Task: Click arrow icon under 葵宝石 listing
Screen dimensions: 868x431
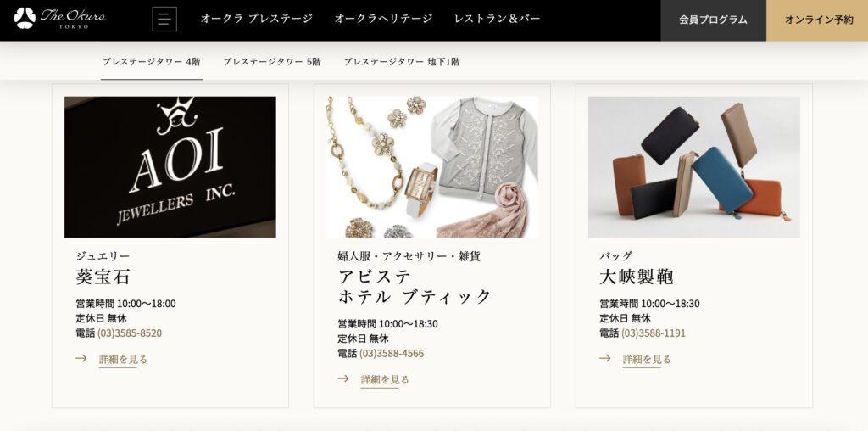Action: (x=81, y=358)
